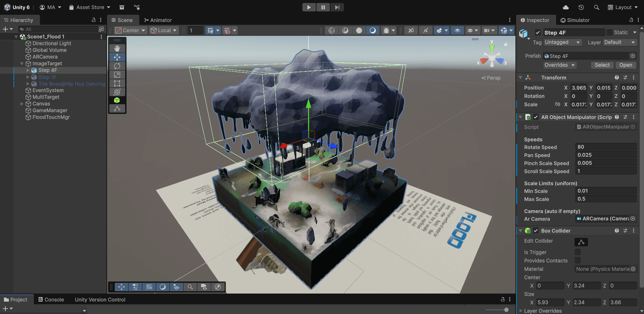Select the green Edit Bounding Volume tool
The image size is (644, 314).
tap(117, 100)
